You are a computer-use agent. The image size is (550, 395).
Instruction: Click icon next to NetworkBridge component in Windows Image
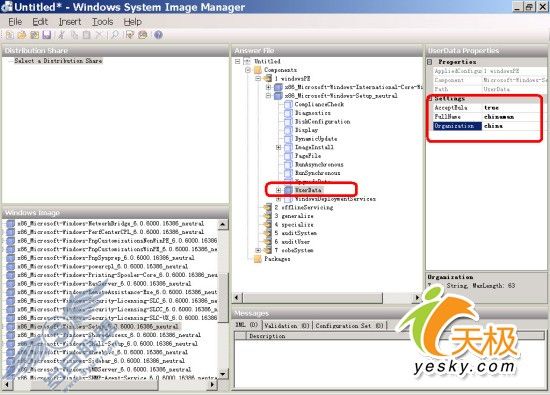coord(11,223)
